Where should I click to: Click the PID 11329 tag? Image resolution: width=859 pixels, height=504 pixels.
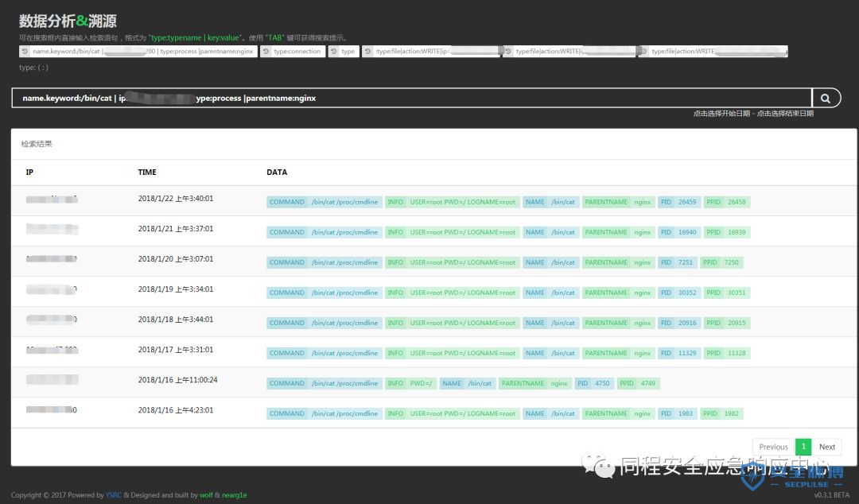pos(678,353)
